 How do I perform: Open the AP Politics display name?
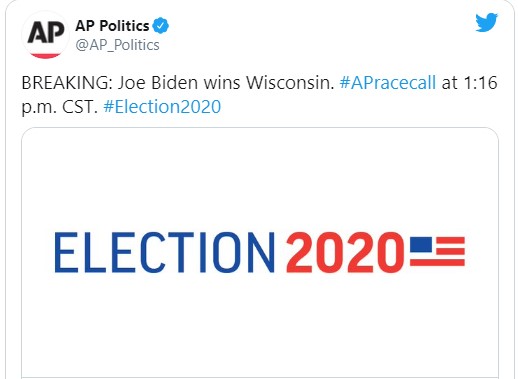click(x=112, y=26)
